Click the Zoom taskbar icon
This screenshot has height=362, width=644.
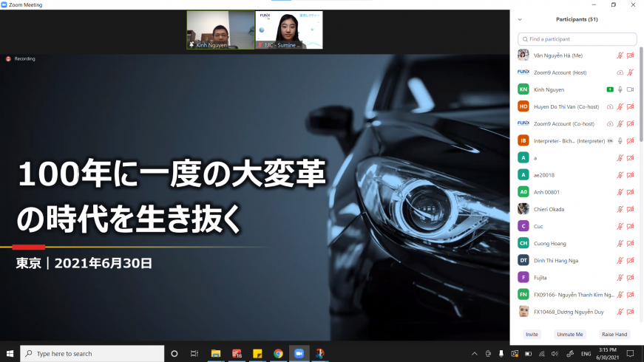tap(299, 353)
